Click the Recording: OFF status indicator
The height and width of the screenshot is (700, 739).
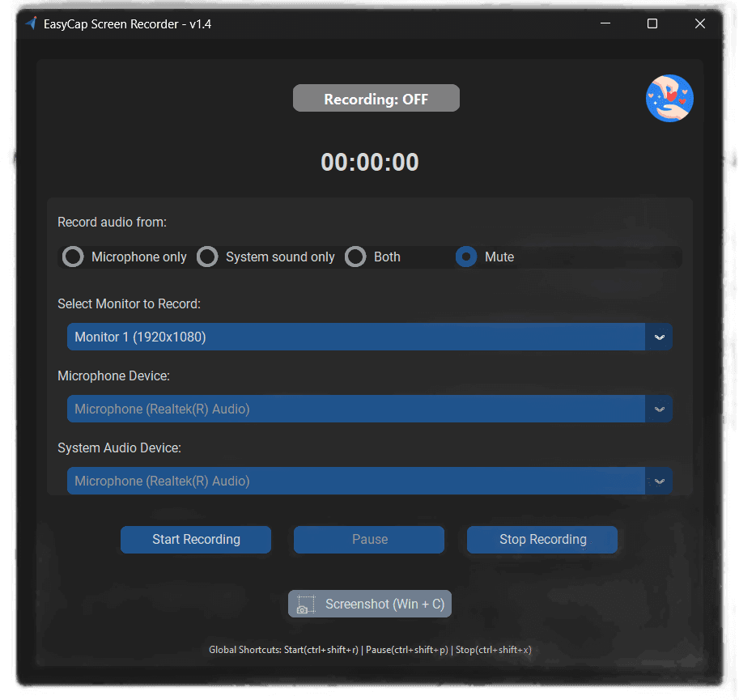[376, 98]
